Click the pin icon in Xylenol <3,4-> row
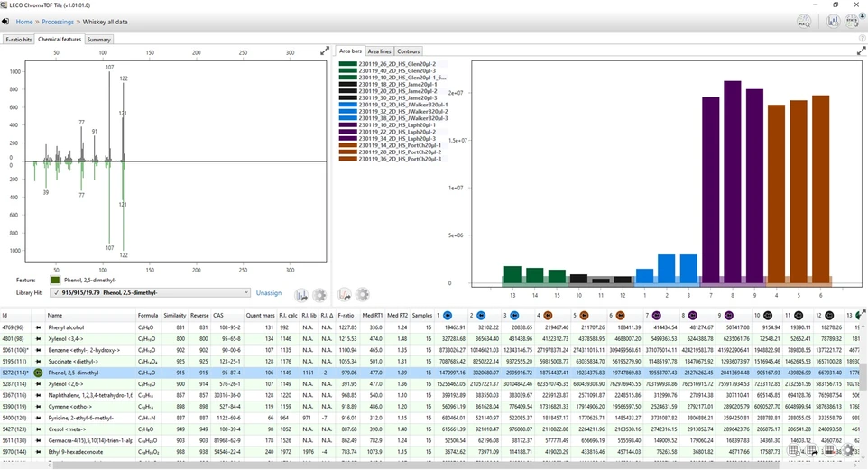Image resolution: width=868 pixels, height=470 pixels. pos(38,339)
